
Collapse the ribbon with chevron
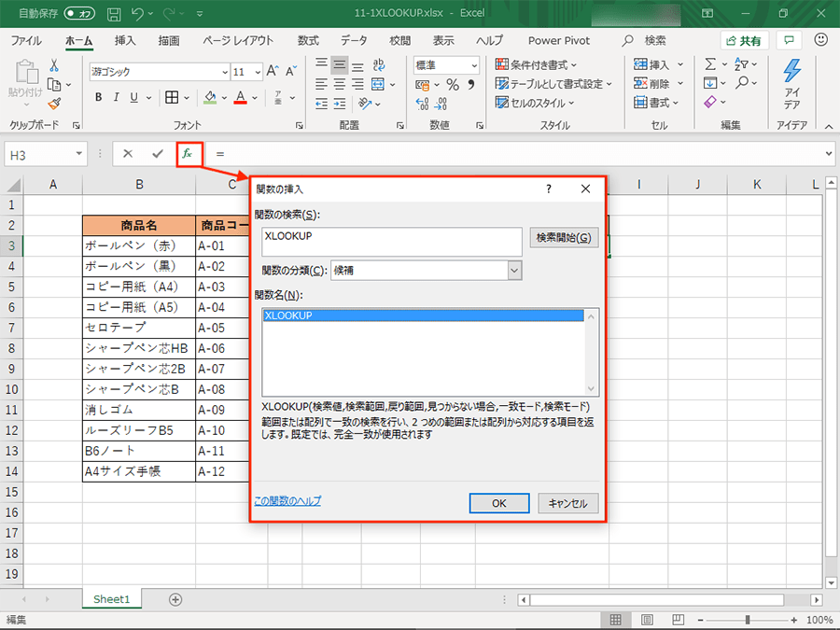tap(829, 126)
